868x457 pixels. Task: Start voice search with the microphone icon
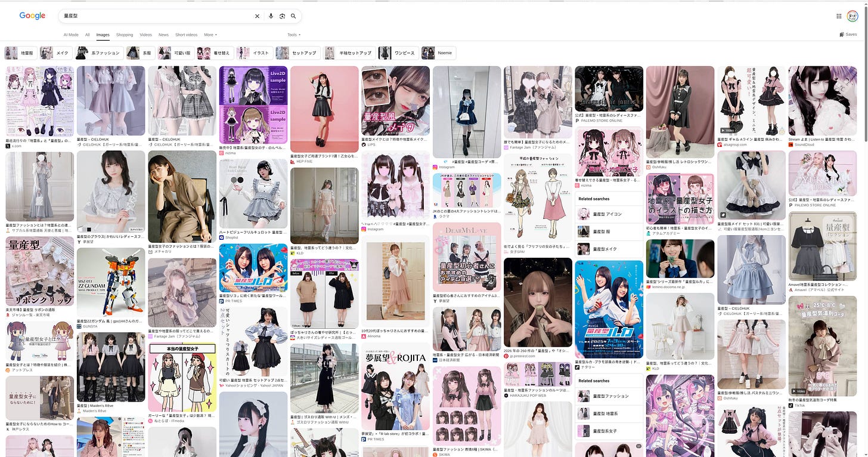click(x=271, y=16)
